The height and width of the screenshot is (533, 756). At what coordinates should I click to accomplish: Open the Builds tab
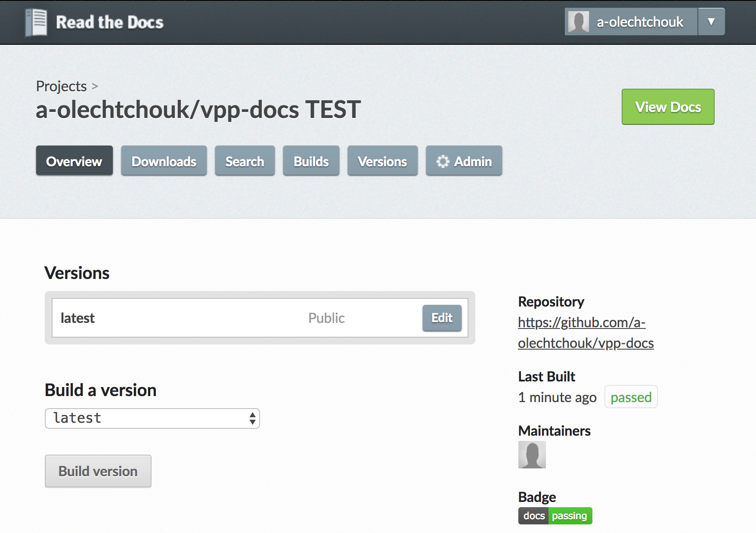311,161
